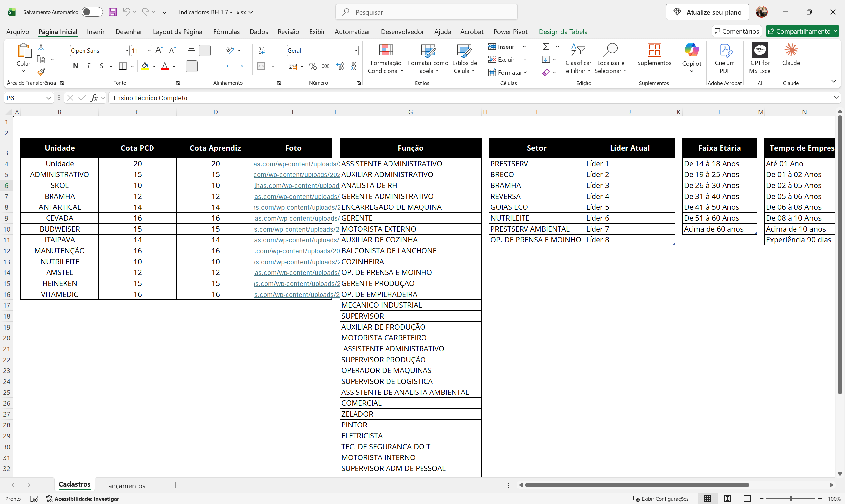Switch to Page Break Preview
The height and width of the screenshot is (504, 845).
point(747,498)
